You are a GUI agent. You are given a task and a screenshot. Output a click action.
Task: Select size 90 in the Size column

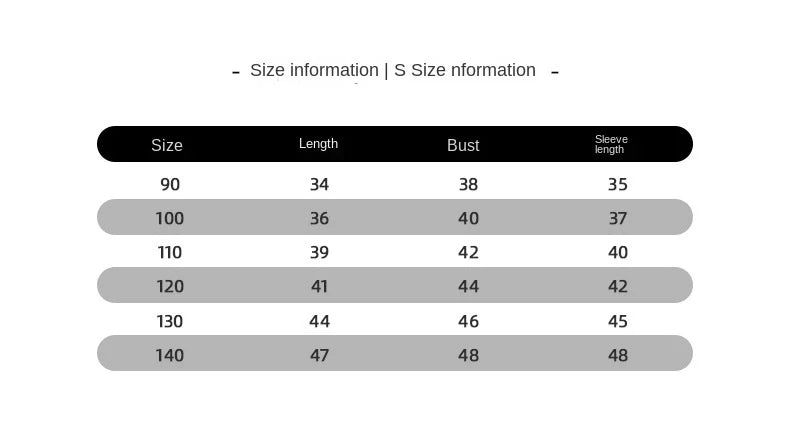(x=170, y=184)
